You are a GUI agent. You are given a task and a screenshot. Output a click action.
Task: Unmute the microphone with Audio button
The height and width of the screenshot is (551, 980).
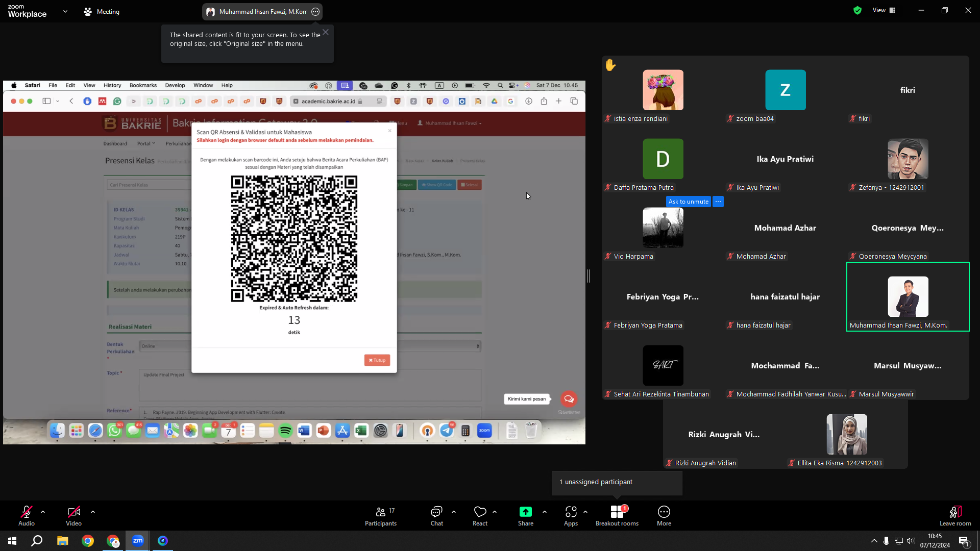27,515
